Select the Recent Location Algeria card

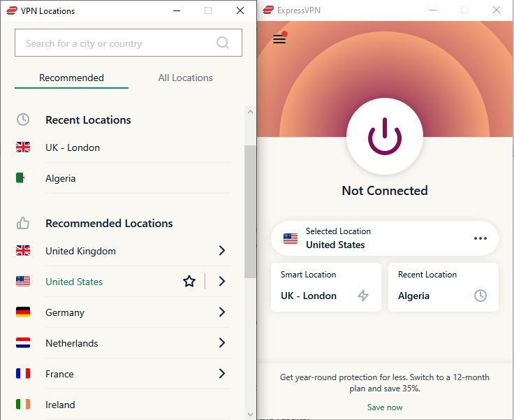pyautogui.click(x=443, y=287)
